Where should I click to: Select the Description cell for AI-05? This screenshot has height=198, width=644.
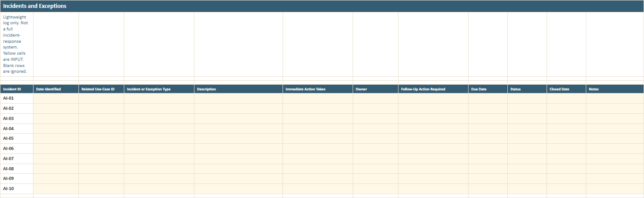[238, 138]
